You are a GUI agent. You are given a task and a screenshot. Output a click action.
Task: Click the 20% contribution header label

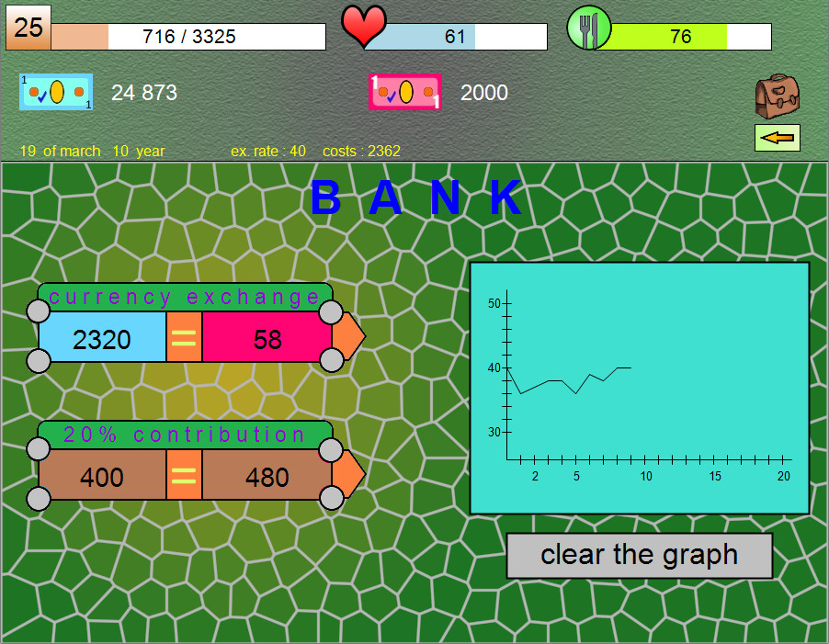[x=184, y=434]
